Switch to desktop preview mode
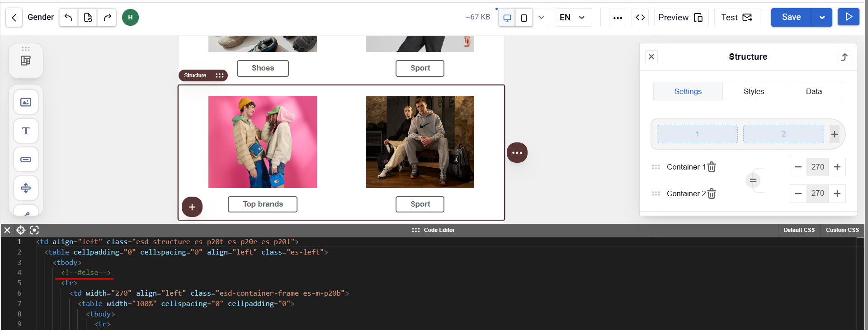 click(x=507, y=18)
